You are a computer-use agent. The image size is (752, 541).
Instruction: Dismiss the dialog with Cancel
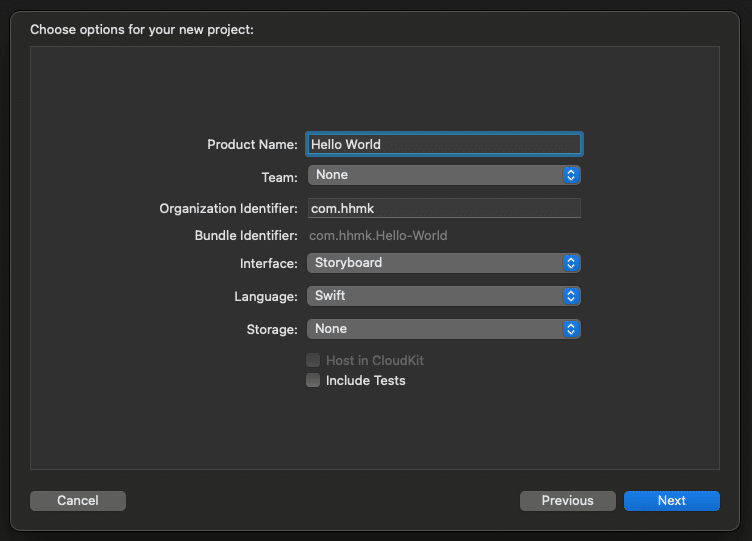[78, 501]
